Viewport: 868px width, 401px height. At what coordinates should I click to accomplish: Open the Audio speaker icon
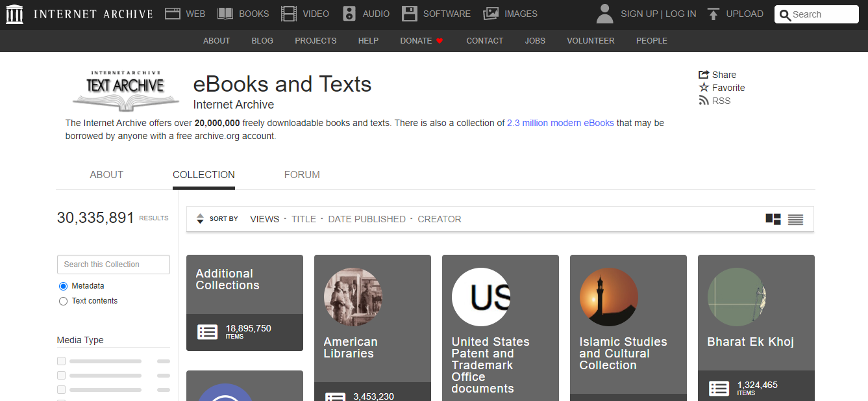pyautogui.click(x=349, y=14)
